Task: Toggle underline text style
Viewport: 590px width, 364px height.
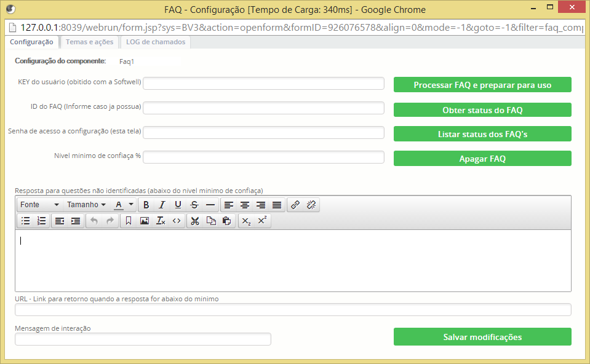Action: click(178, 205)
